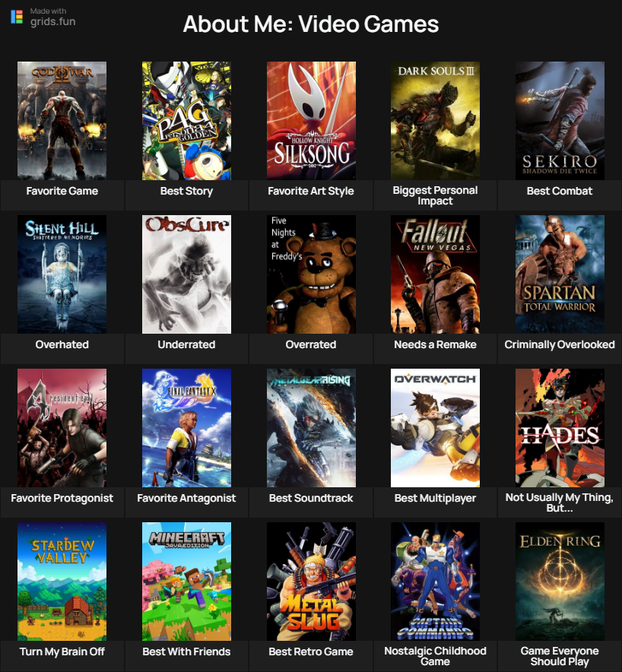The width and height of the screenshot is (622, 672).
Task: Select the Best Story label
Action: click(x=186, y=191)
